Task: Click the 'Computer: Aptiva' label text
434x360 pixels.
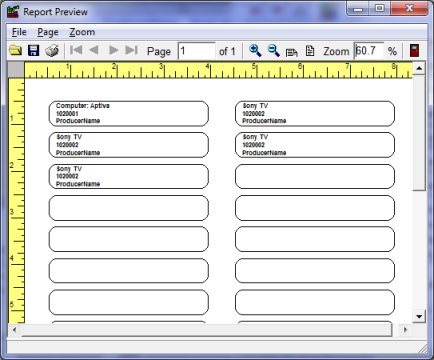Action: 83,106
